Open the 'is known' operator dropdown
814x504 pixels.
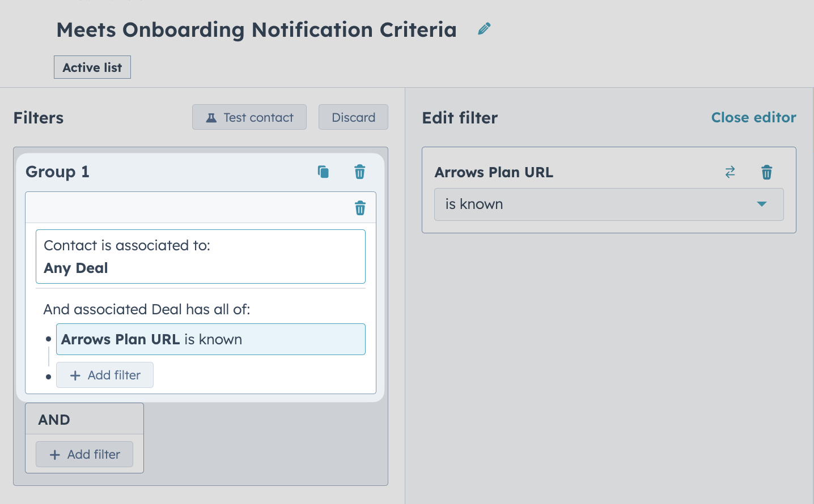[x=609, y=204]
